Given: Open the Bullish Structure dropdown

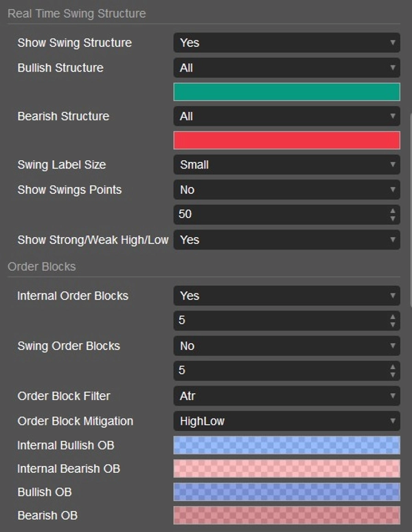Looking at the screenshot, I should coord(286,68).
